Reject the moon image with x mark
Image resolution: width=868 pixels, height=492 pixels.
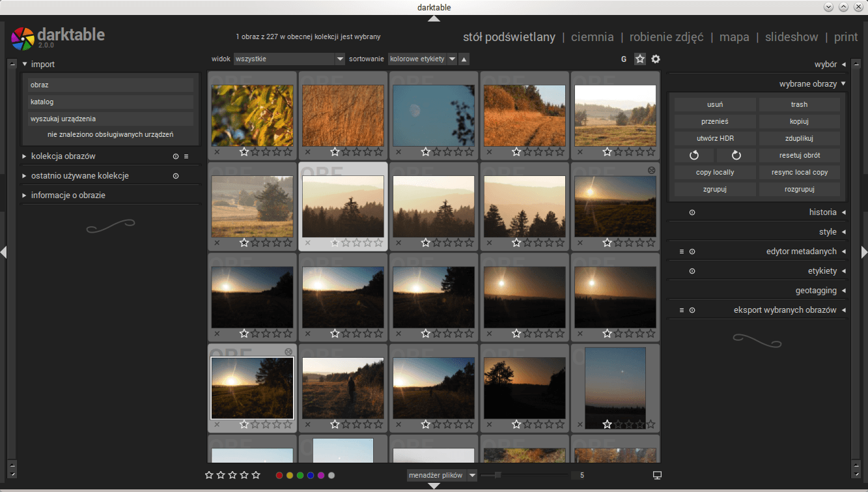(399, 152)
